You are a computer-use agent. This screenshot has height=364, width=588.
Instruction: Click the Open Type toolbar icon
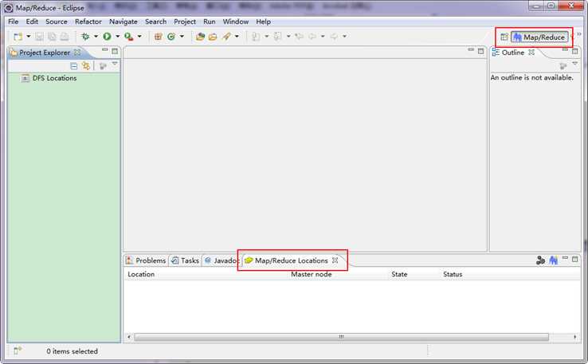200,37
